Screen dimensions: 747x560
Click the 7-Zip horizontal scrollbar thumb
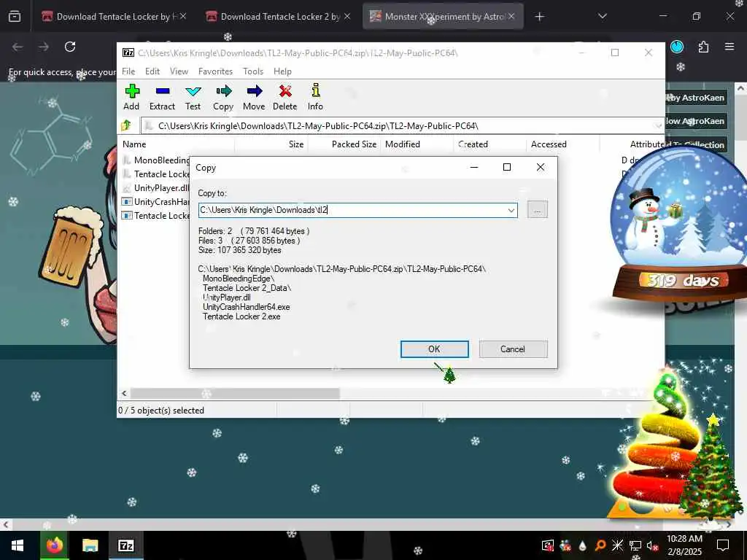click(x=235, y=393)
